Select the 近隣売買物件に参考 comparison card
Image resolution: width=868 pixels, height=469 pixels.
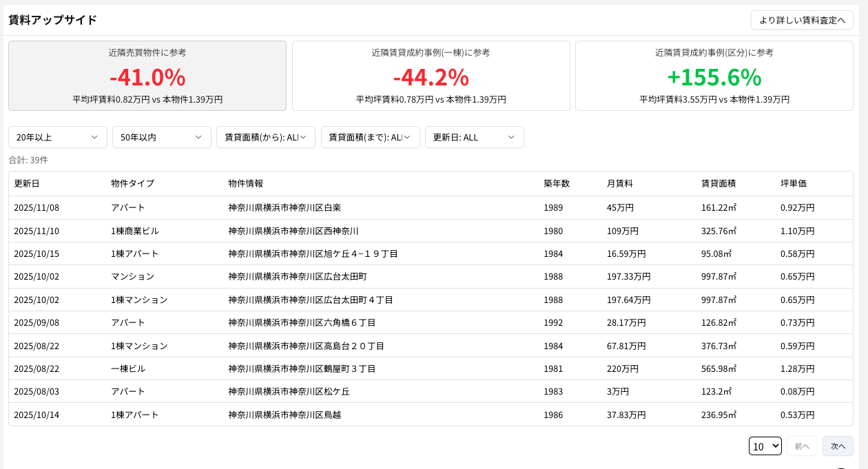(x=147, y=76)
